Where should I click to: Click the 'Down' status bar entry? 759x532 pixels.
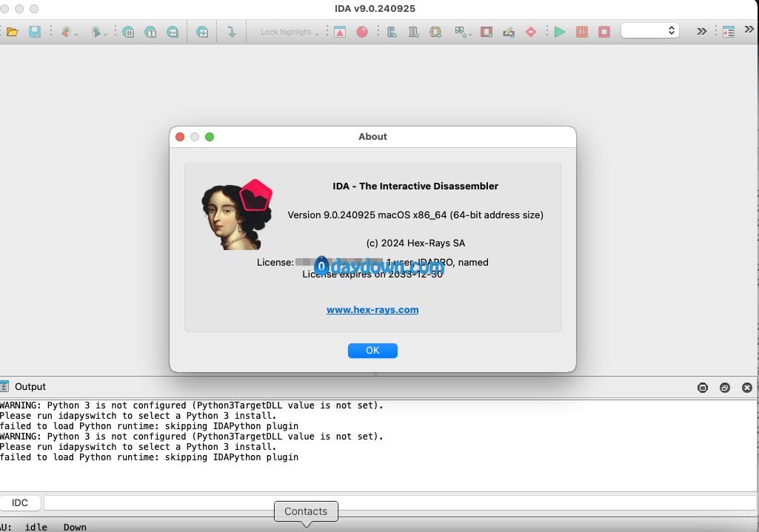coord(75,527)
